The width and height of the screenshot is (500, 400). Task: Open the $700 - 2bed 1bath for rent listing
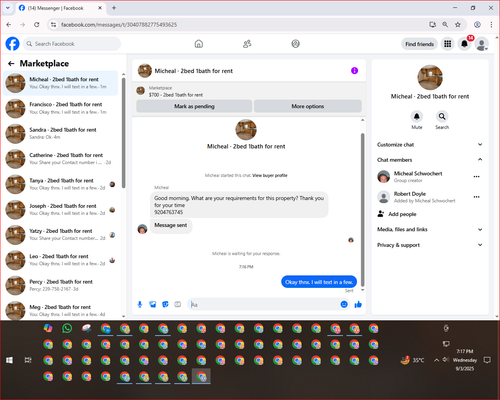coord(176,95)
